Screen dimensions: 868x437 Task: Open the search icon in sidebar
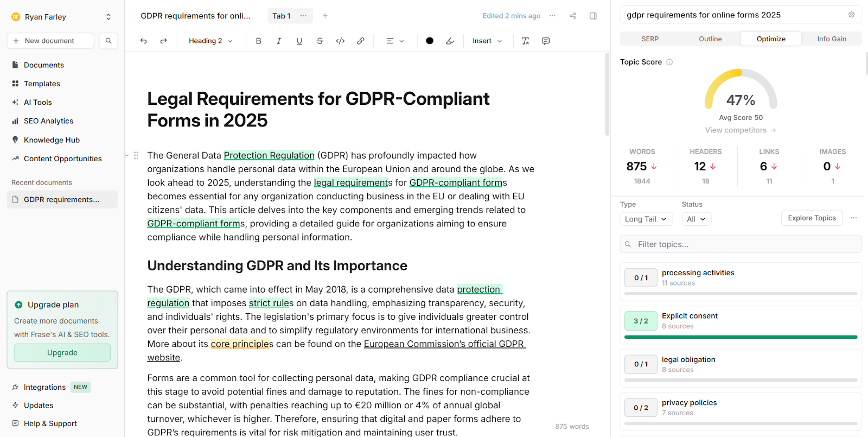pyautogui.click(x=108, y=41)
